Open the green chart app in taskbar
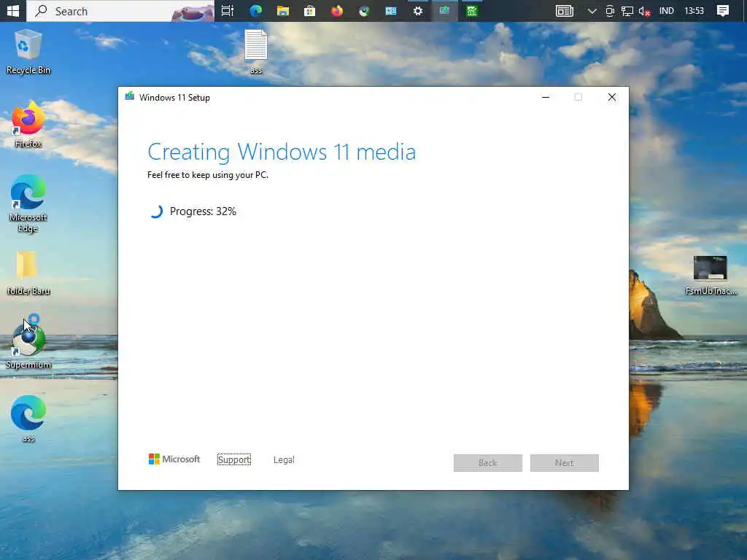 point(472,10)
